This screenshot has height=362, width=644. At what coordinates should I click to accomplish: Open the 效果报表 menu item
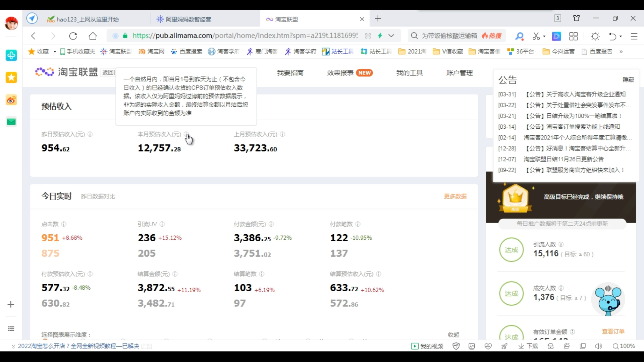pos(340,72)
